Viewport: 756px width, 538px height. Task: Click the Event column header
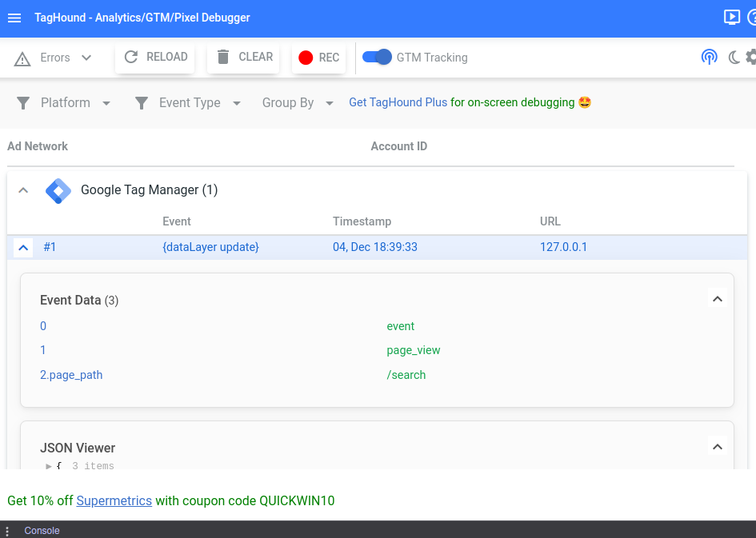pos(177,221)
